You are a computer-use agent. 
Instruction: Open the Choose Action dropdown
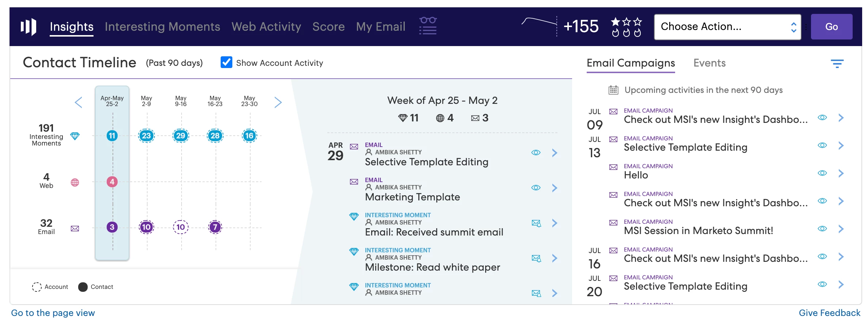[727, 27]
